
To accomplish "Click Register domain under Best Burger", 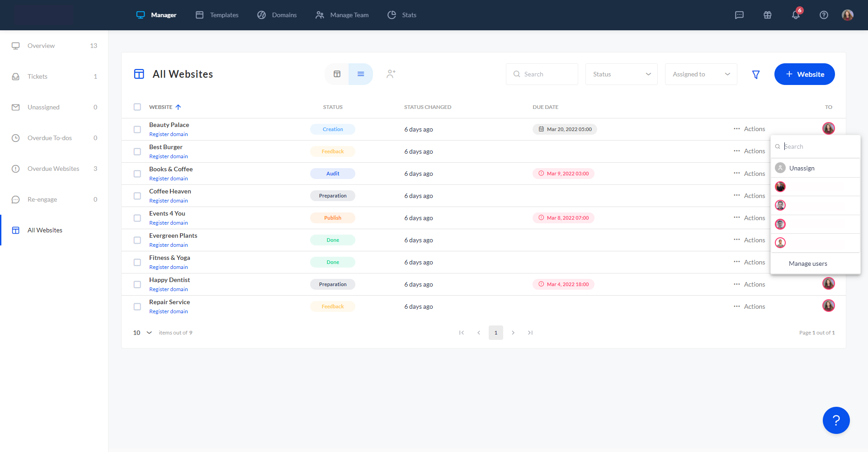I will tap(169, 156).
